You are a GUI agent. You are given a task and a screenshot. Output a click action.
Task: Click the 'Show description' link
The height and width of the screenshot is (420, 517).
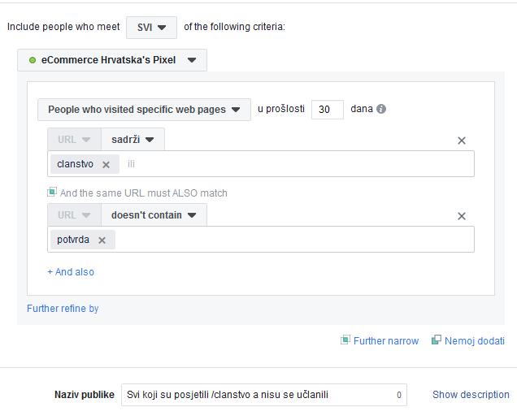click(471, 395)
